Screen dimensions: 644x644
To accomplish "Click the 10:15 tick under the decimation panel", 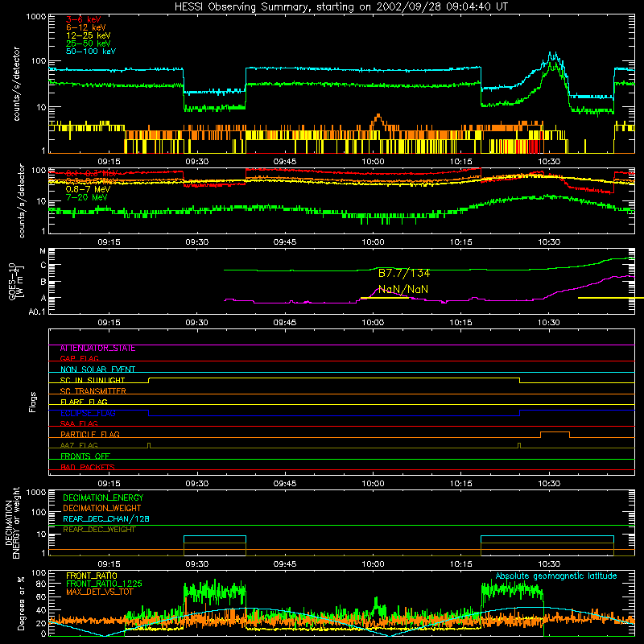I will pyautogui.click(x=460, y=564).
